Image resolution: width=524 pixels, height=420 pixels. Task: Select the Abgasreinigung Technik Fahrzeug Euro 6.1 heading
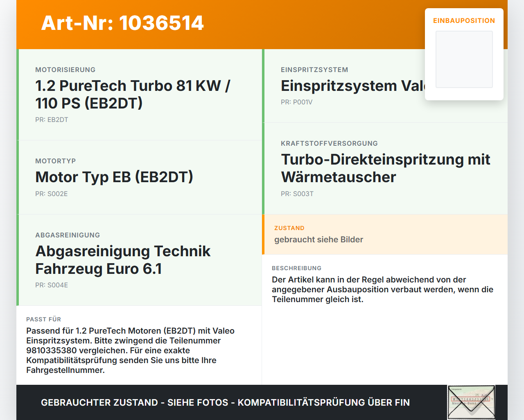[123, 260]
